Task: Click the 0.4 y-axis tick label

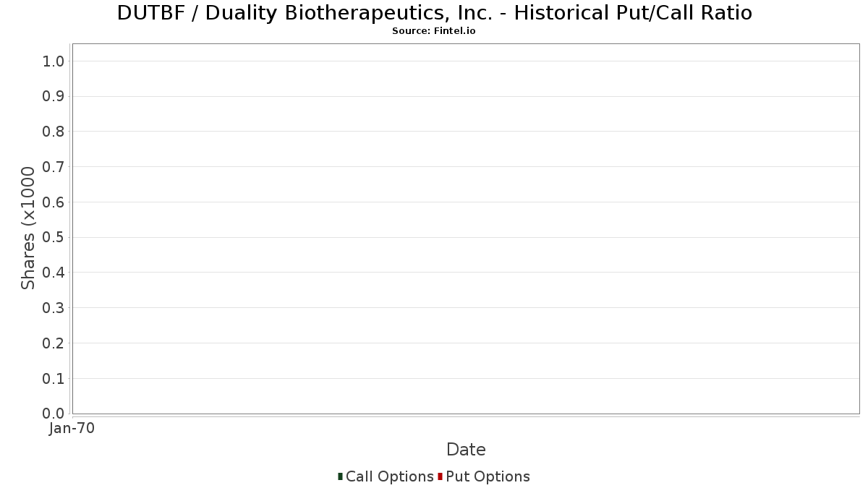Action: pyautogui.click(x=54, y=273)
